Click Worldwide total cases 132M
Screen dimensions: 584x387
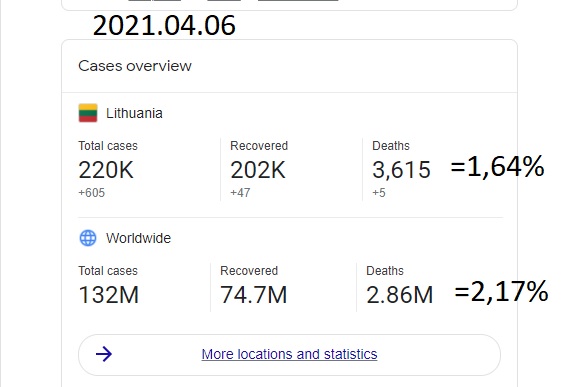click(x=109, y=295)
